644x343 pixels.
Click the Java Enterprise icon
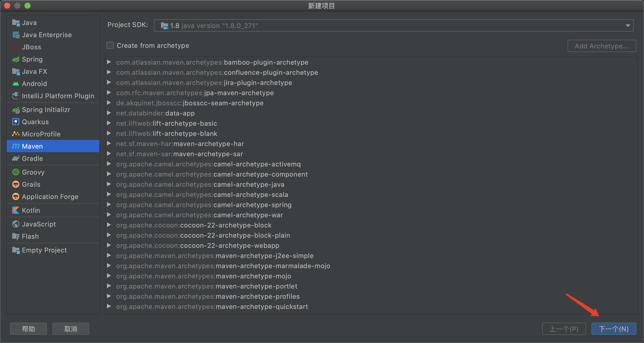(16, 35)
